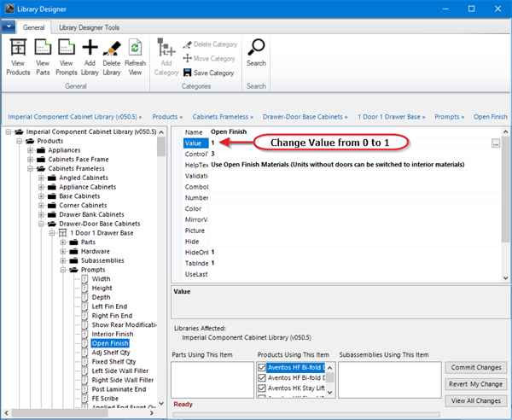
Task: Uncheck the Aventos HK Stay Lift checkbox
Action: point(262,388)
